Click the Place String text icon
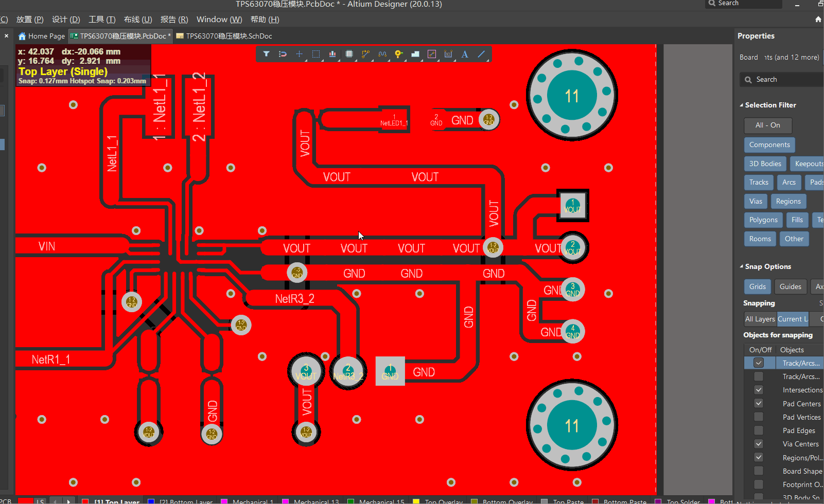The height and width of the screenshot is (504, 824). 465,54
